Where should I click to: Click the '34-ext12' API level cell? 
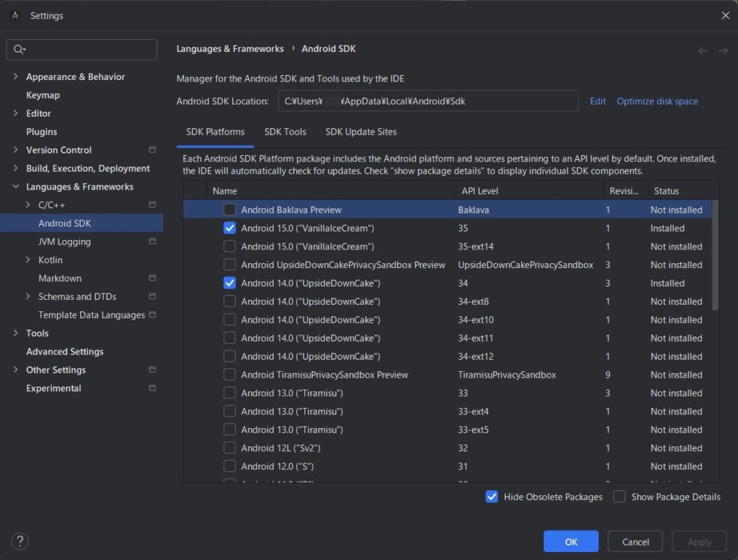[476, 357]
